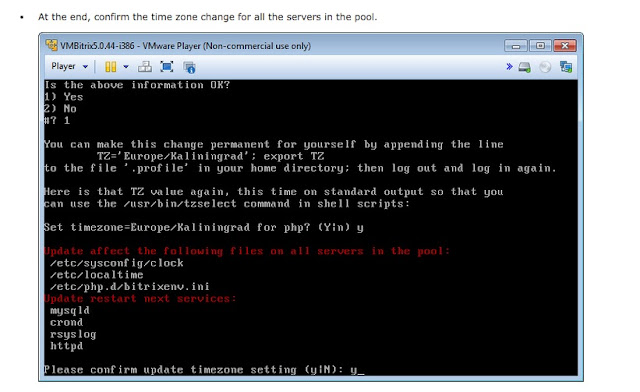Click red 'Update affect the following files' line

coord(247,251)
